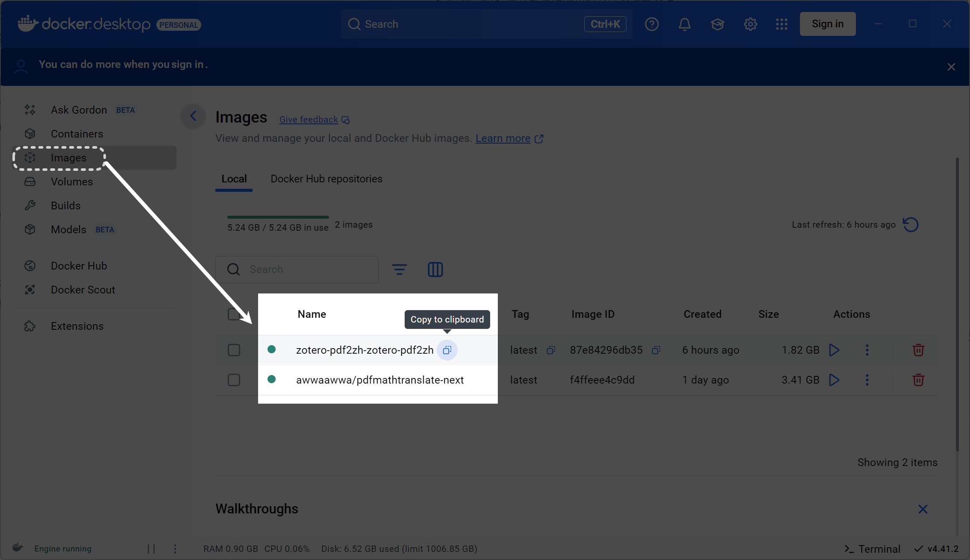This screenshot has height=560, width=970.
Task: Collapse the sidebar with the back chevron
Action: [193, 116]
